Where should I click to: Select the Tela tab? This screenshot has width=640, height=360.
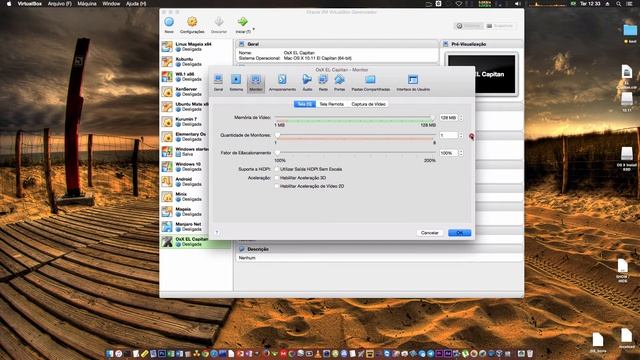click(x=304, y=104)
